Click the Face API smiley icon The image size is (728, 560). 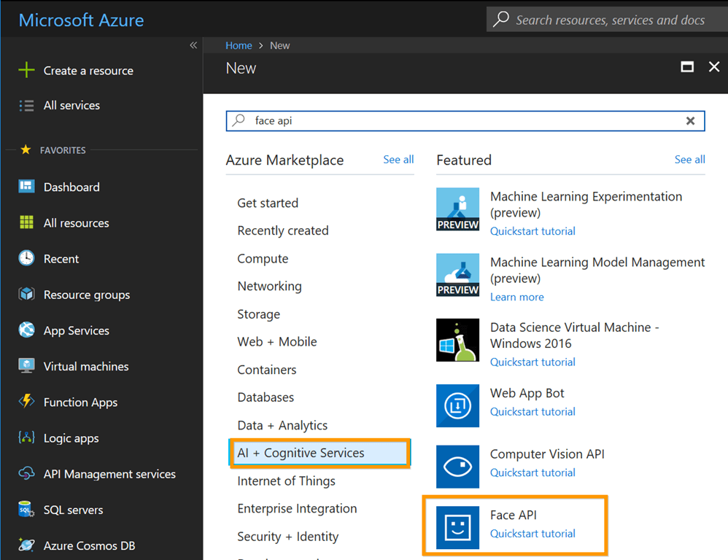pos(457,527)
